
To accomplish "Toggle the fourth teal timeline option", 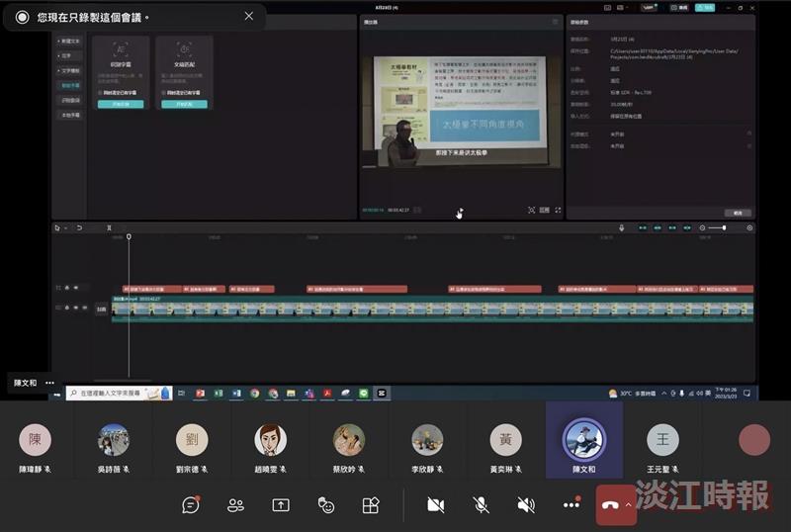I will [687, 228].
